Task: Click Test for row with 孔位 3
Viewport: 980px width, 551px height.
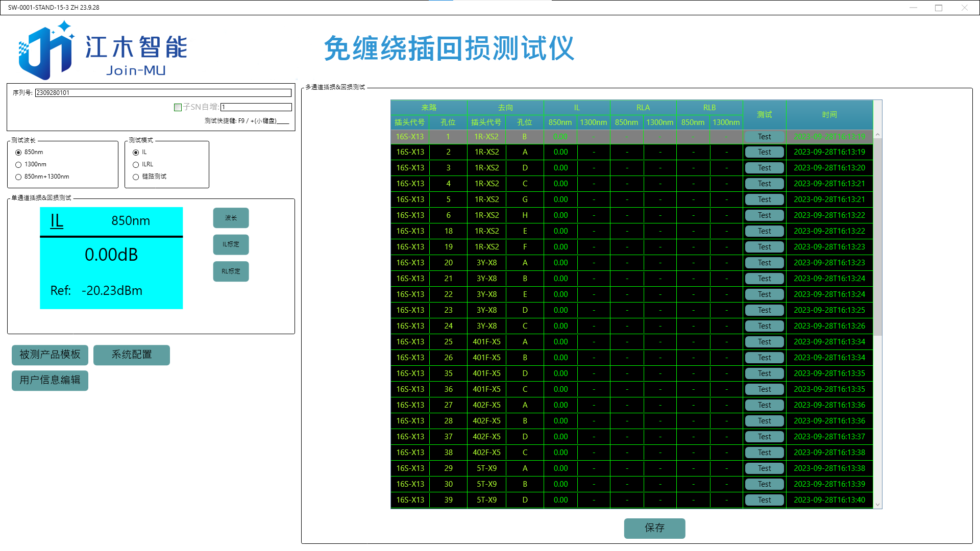Action: coord(764,168)
